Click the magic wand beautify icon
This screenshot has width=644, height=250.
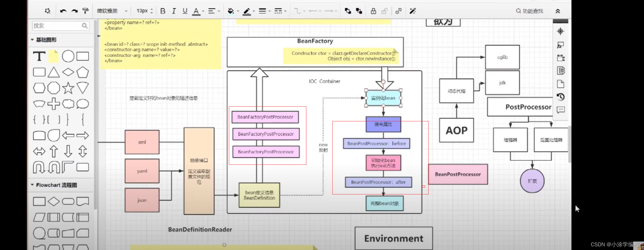[x=413, y=11]
